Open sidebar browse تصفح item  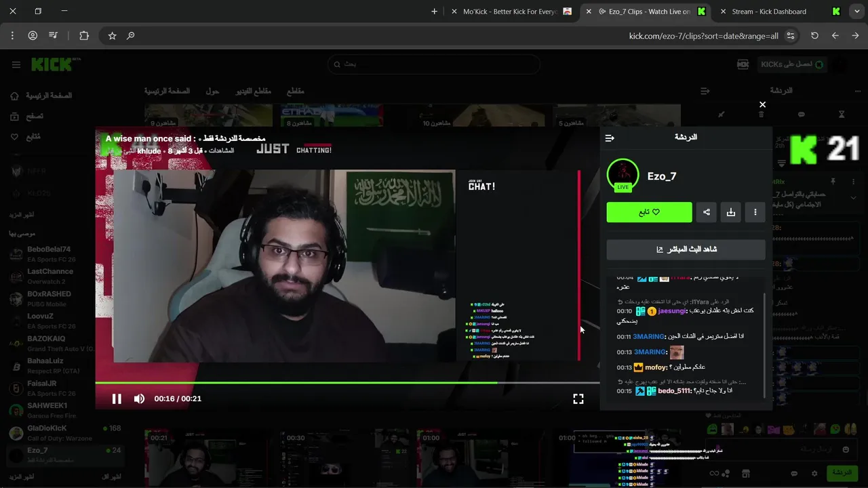26,117
